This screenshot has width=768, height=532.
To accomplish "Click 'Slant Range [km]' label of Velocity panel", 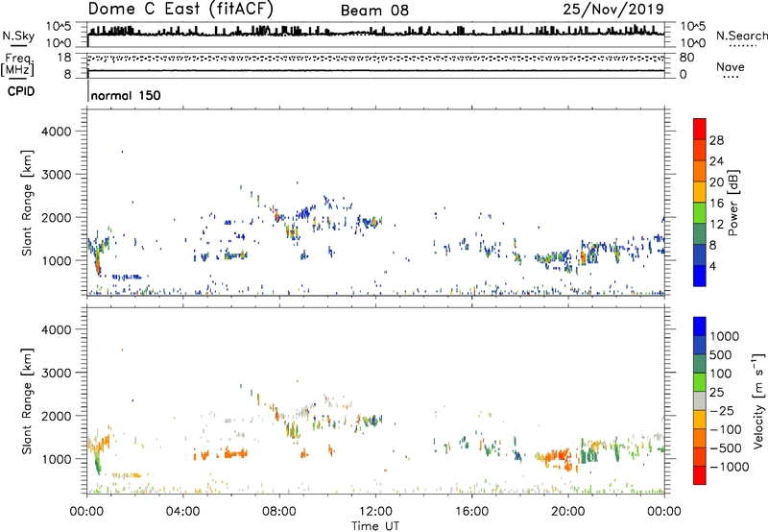I will [27, 400].
